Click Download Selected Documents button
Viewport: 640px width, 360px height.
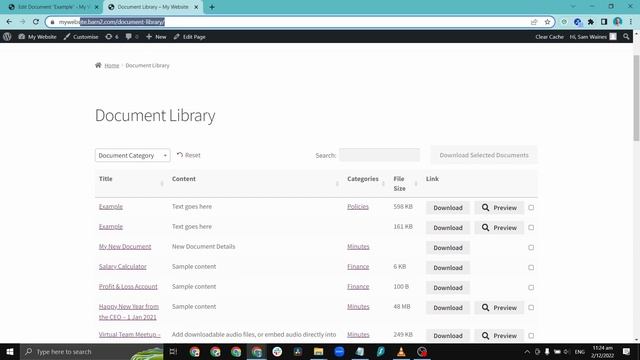(x=484, y=155)
